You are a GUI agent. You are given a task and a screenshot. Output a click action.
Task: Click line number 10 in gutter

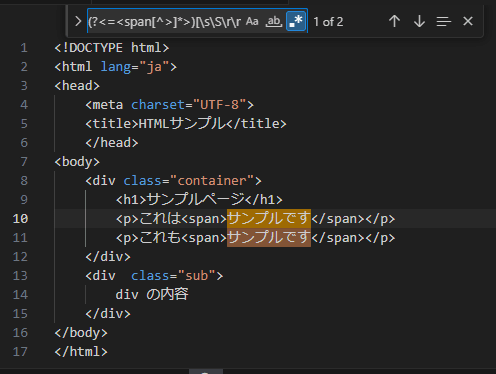[x=20, y=219]
